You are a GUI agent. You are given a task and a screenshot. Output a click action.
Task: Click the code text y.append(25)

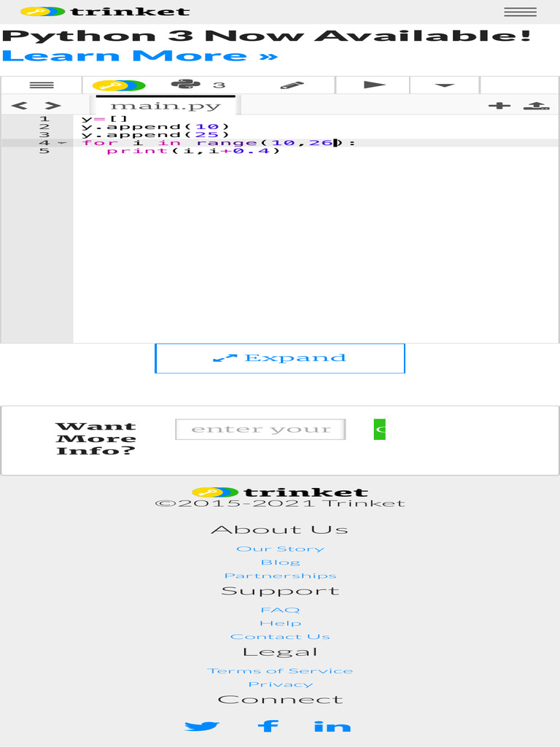(156, 135)
